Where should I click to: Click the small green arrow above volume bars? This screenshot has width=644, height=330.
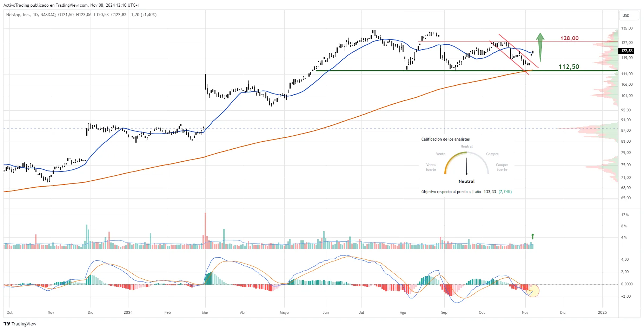[x=532, y=237]
